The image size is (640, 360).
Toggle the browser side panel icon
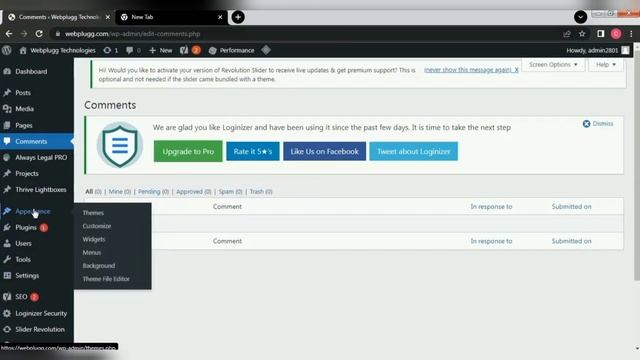(x=600, y=34)
